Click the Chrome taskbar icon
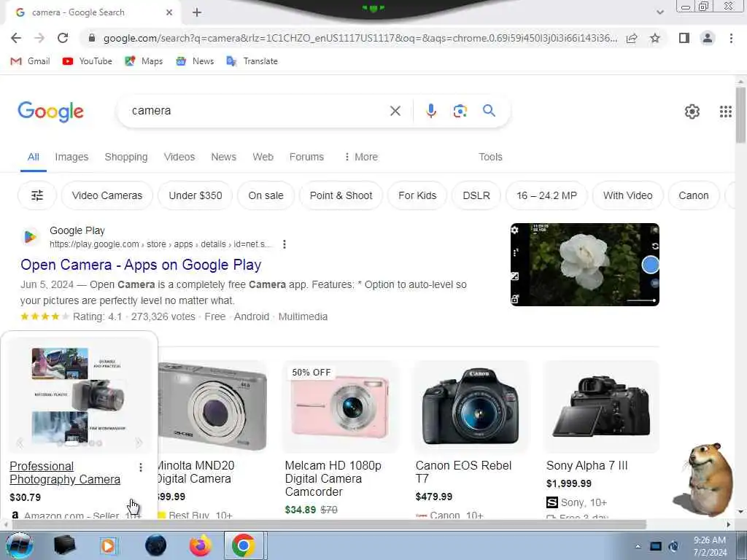Screen dimensions: 747x560 [x=244, y=545]
